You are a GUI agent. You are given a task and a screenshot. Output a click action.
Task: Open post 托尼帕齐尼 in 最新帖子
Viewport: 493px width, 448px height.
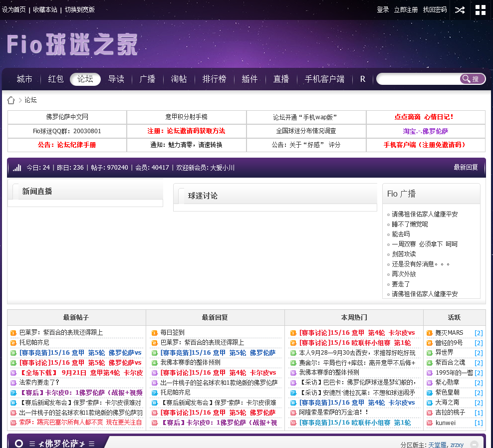pyautogui.click(x=34, y=342)
